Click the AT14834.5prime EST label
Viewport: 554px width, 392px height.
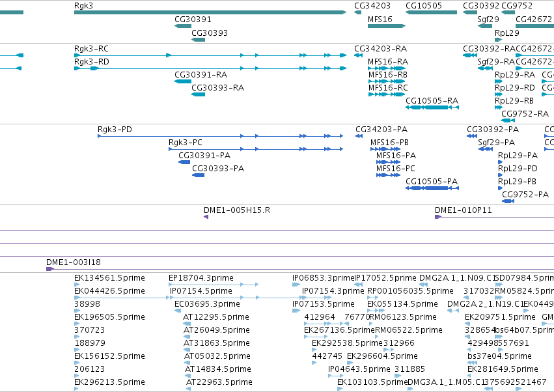[218, 369]
